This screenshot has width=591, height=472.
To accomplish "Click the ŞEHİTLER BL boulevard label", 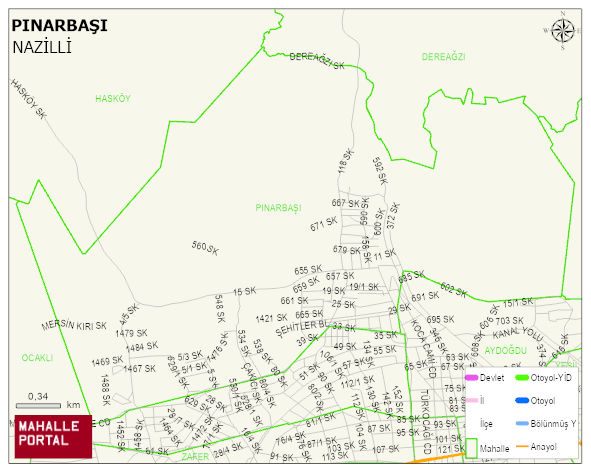I will [303, 328].
